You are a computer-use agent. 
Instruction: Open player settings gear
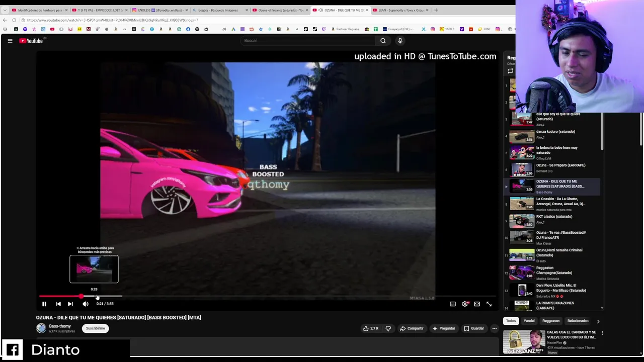(x=465, y=304)
